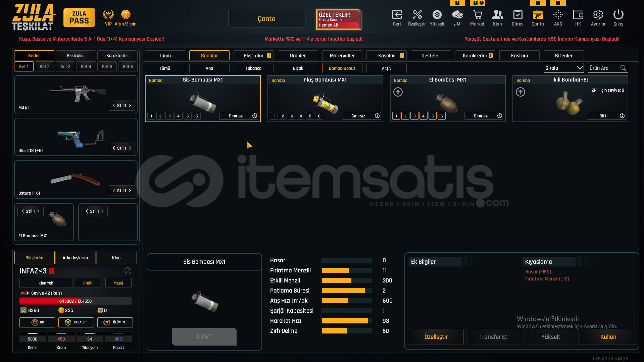Open the Profil button
Viewport: 644px width, 362px height.
coord(88,283)
